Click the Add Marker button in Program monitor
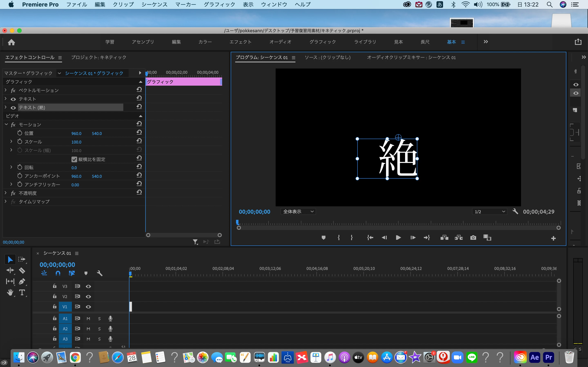The width and height of the screenshot is (588, 367). click(x=323, y=238)
